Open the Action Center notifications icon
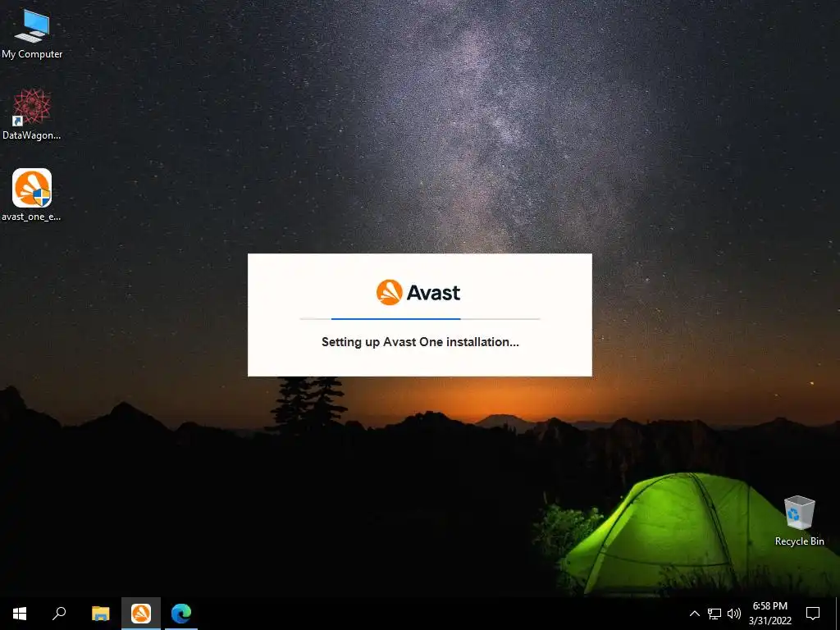 pyautogui.click(x=813, y=614)
